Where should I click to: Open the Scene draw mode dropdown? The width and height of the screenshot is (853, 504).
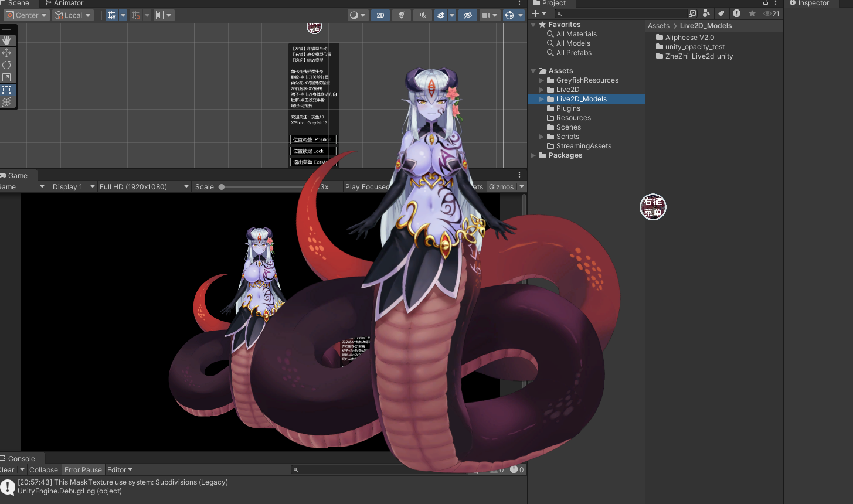pos(357,15)
